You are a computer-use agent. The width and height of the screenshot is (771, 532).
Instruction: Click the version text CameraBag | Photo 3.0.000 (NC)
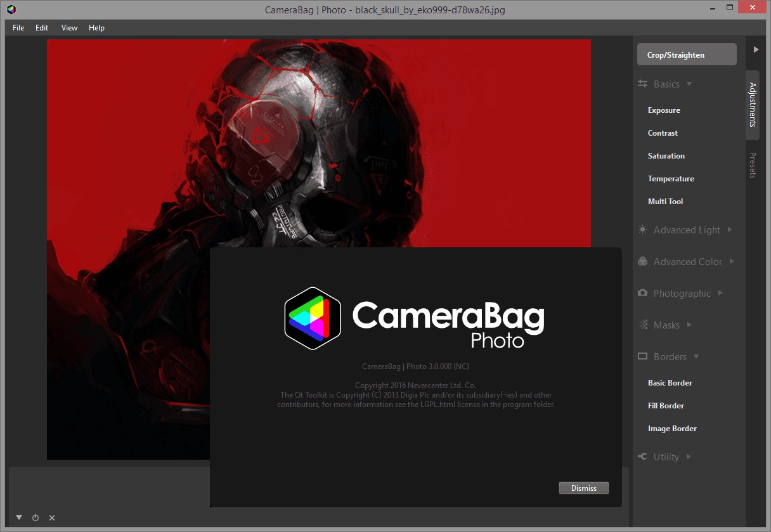coord(415,367)
